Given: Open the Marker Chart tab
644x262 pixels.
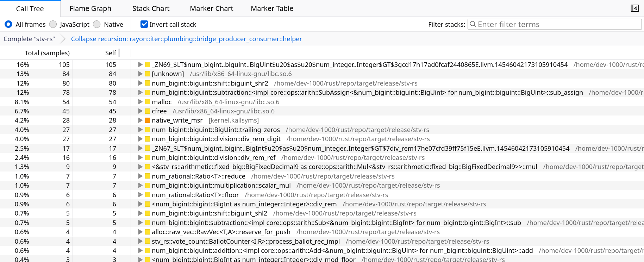Looking at the screenshot, I should (x=211, y=8).
